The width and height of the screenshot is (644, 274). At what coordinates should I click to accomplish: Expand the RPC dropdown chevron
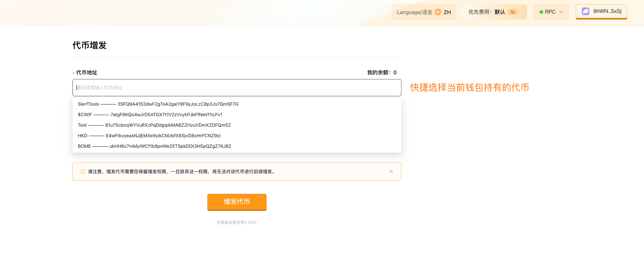(561, 12)
